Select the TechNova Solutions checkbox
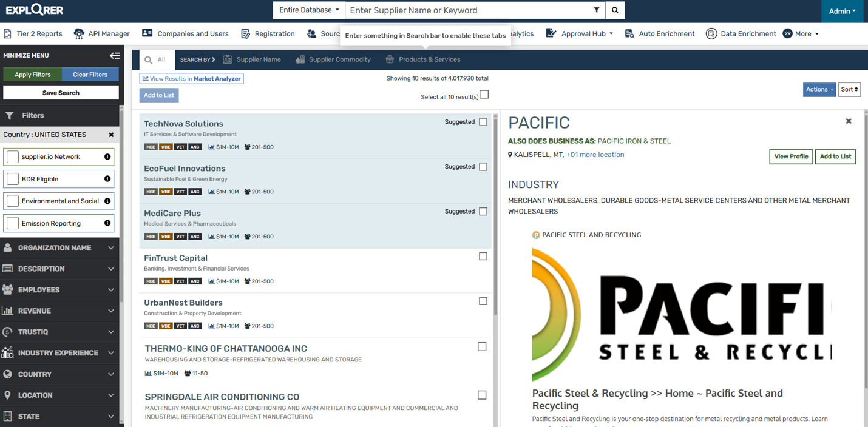The height and width of the screenshot is (427, 868). tap(483, 122)
